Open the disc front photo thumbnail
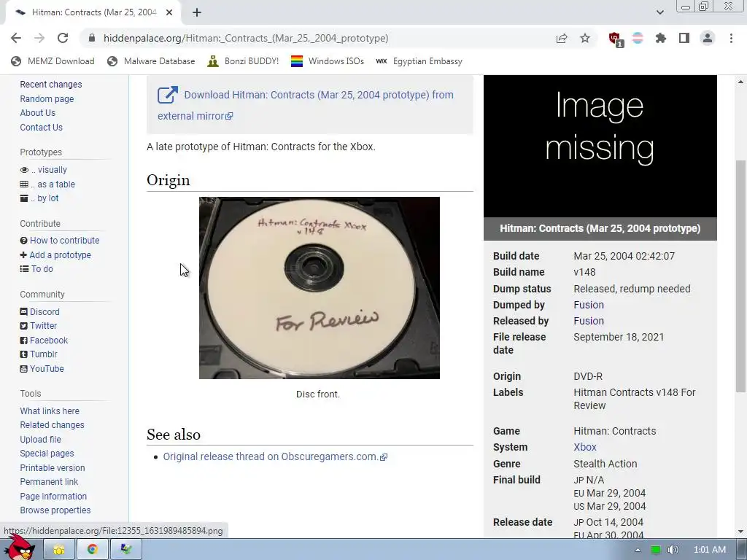 320,288
